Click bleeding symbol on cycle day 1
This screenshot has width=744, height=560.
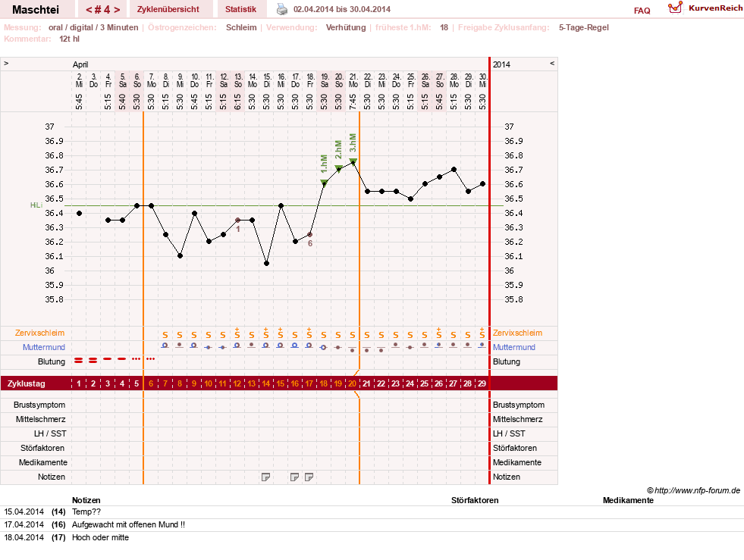(79, 361)
